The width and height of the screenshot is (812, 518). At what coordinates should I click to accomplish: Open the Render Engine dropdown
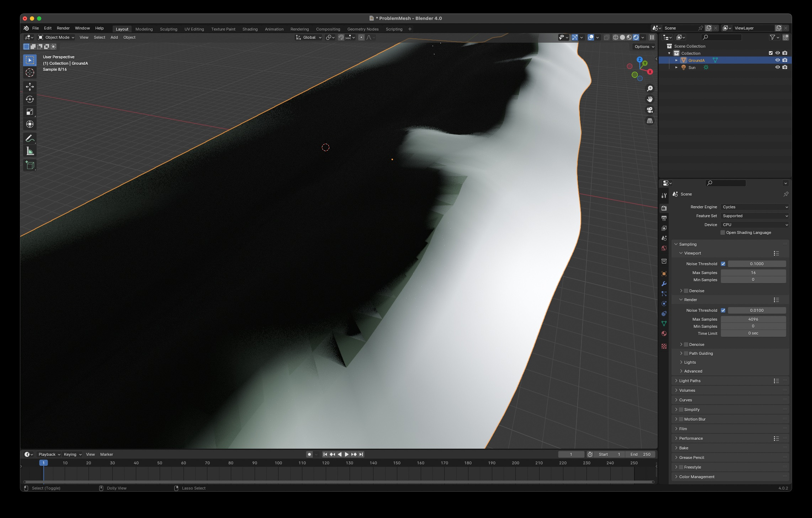(755, 207)
